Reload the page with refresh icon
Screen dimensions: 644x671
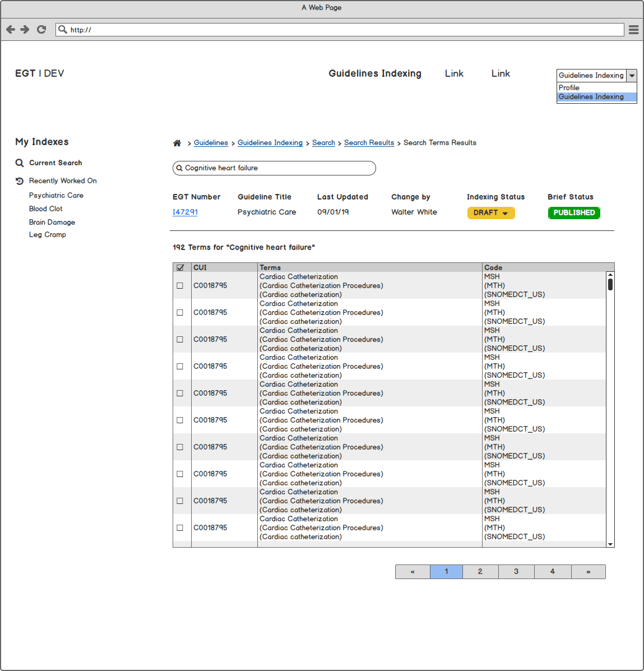click(x=41, y=30)
